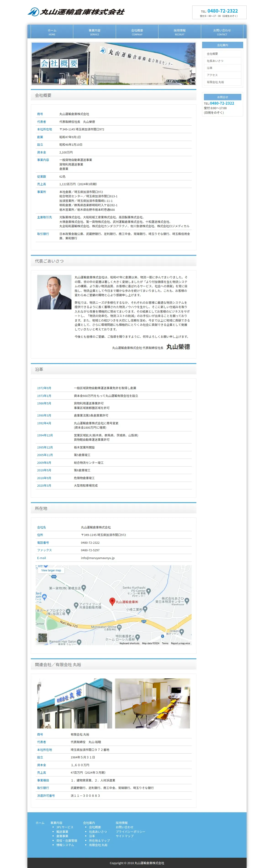Viewport: 274px width, 868px height.
Task: Click the red 丸山運輸倉庫 map pin
Action: 113,602
